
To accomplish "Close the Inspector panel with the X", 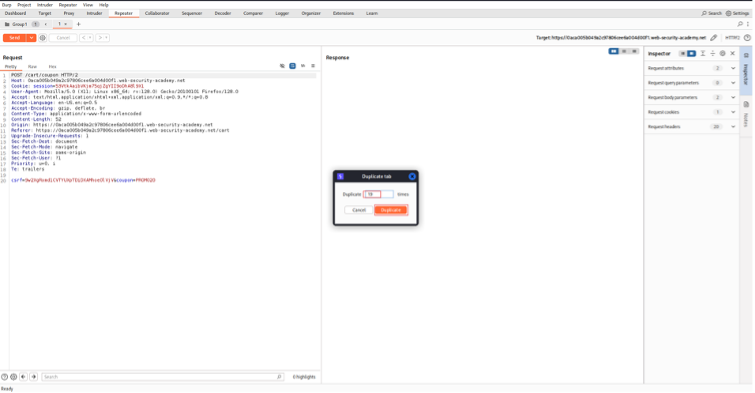I will 732,53.
